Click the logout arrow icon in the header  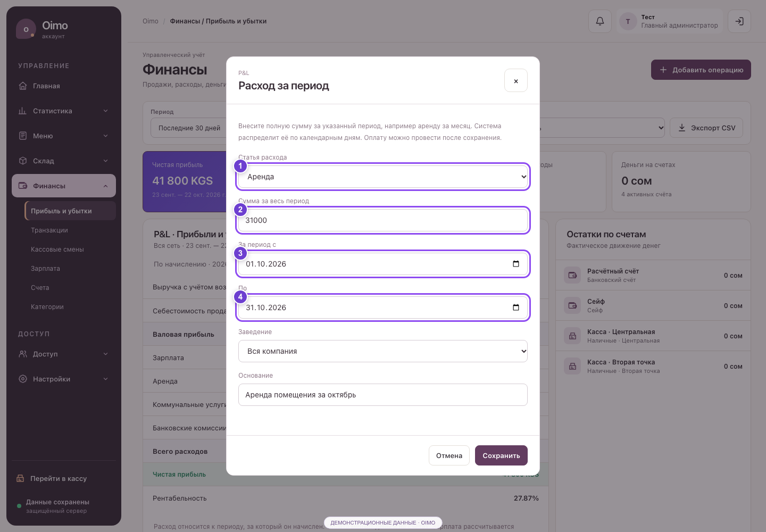tap(739, 21)
